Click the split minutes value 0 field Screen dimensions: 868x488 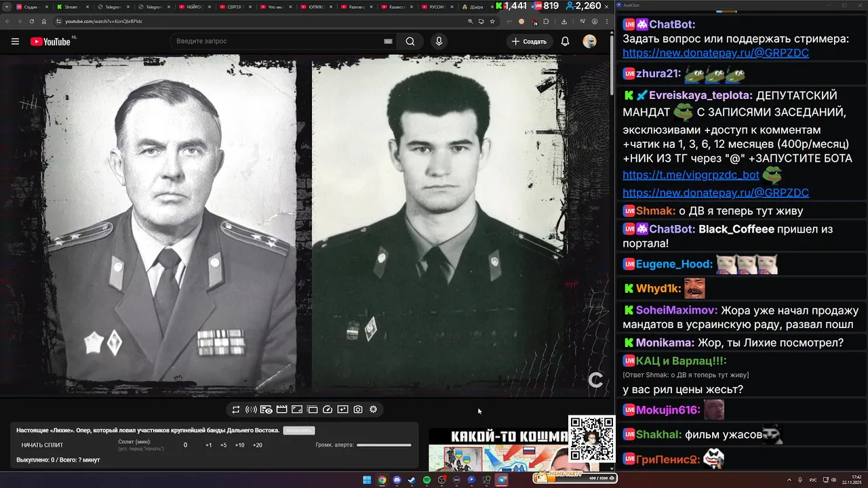pos(185,445)
